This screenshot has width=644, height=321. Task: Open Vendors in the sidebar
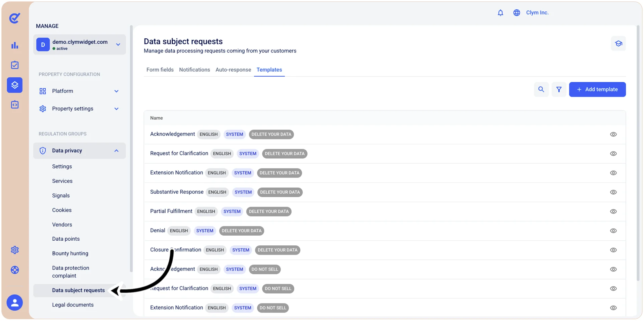(62, 225)
